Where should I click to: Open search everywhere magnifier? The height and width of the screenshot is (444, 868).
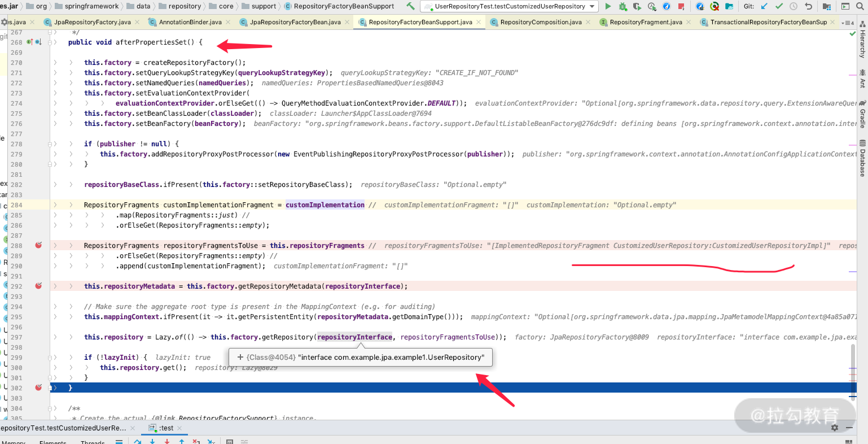click(x=860, y=6)
